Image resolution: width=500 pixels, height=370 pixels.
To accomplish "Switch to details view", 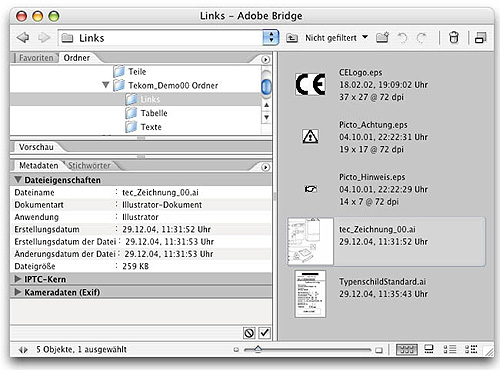I will tap(450, 349).
